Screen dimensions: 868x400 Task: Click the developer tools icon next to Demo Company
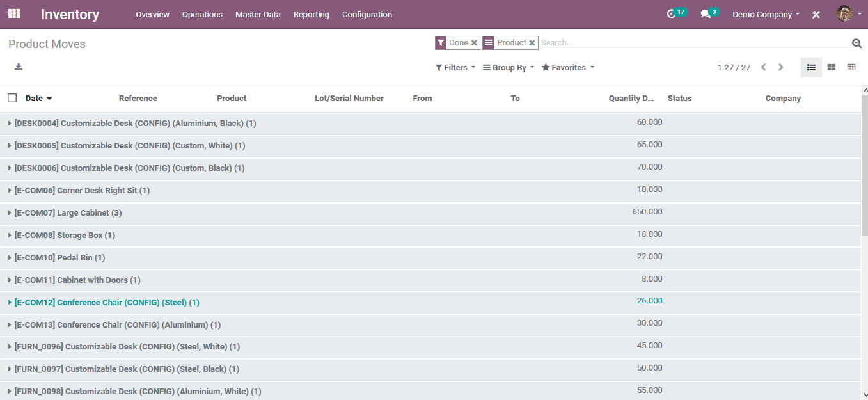(x=816, y=14)
